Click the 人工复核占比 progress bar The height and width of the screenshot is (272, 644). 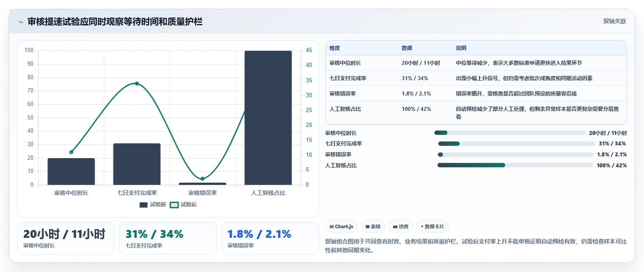tap(515, 165)
